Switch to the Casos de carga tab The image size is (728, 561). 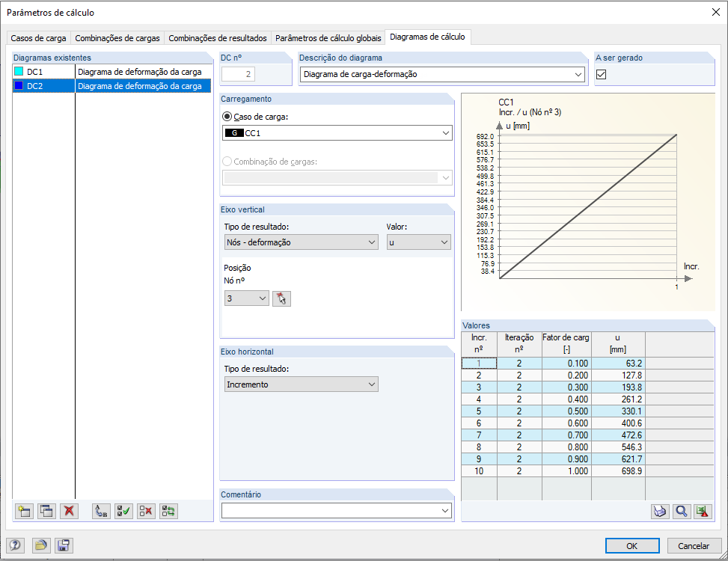coord(39,38)
